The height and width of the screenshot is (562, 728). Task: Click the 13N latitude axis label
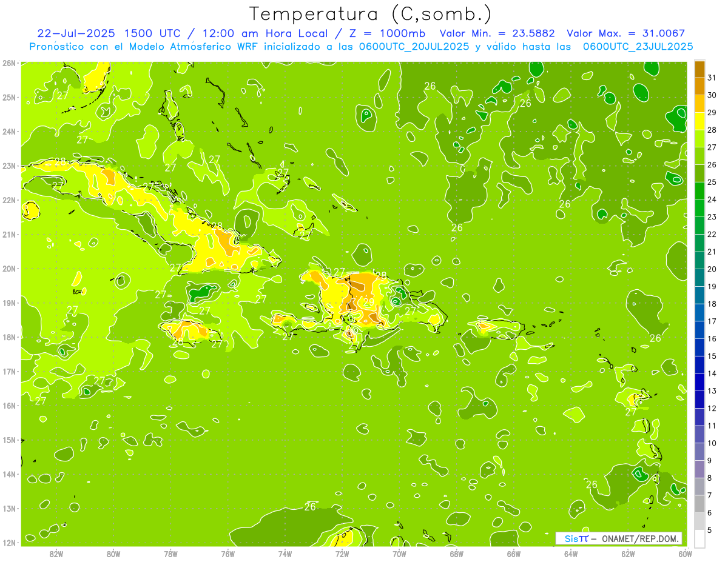pyautogui.click(x=9, y=508)
